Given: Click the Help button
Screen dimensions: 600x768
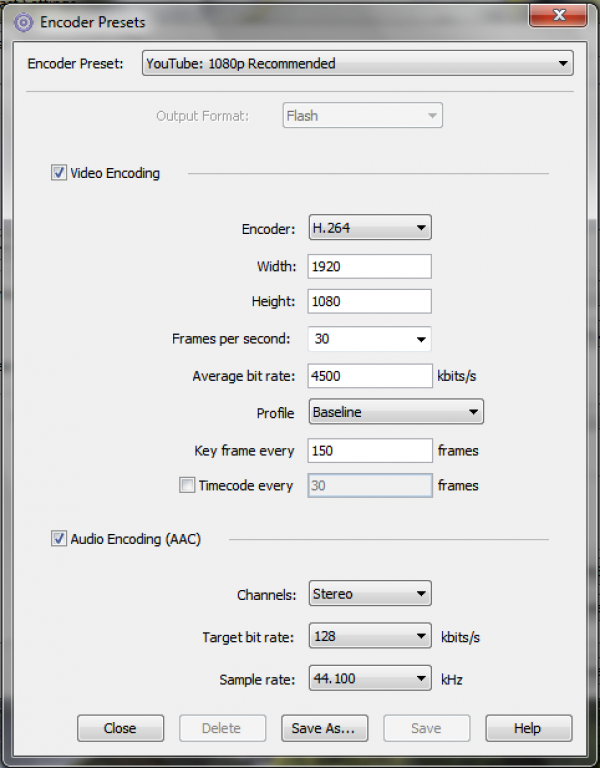Looking at the screenshot, I should 528,728.
